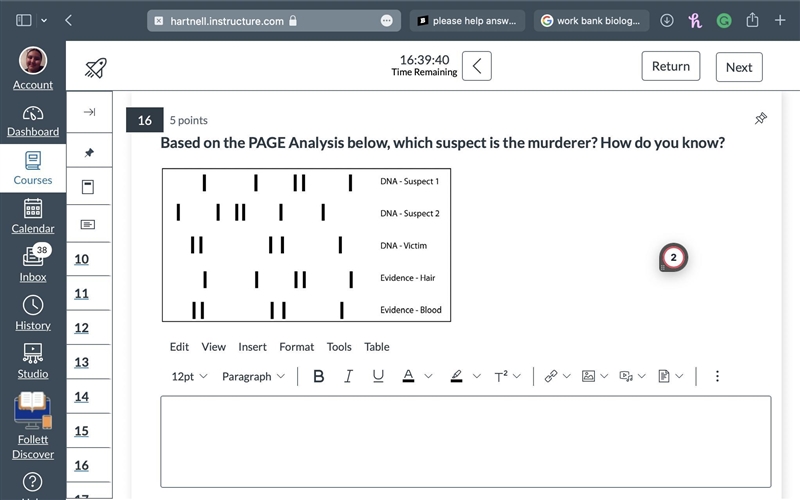
Task: Jump to question 11
Action: 82,294
